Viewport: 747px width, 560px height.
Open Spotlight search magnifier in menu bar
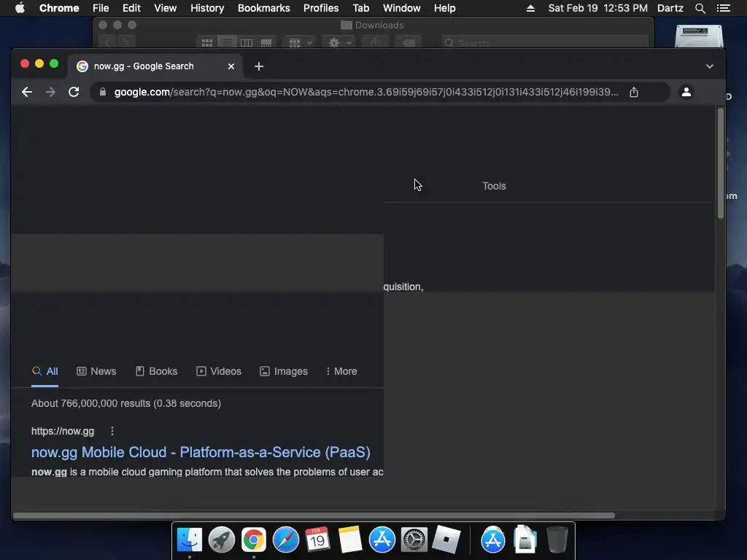click(700, 8)
